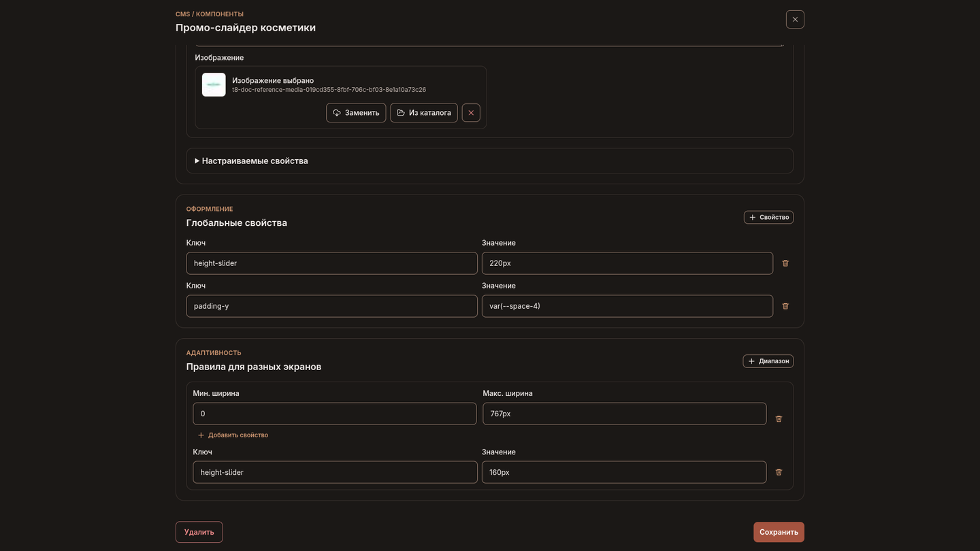Open Из каталога image picker

pyautogui.click(x=424, y=113)
